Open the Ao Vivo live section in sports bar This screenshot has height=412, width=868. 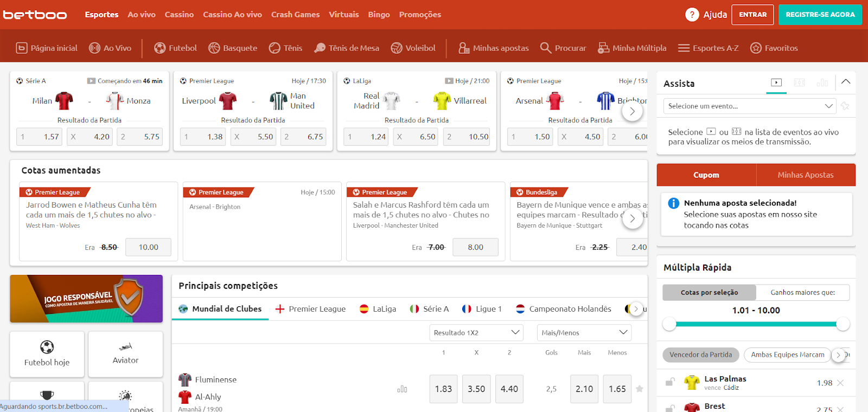(x=110, y=48)
